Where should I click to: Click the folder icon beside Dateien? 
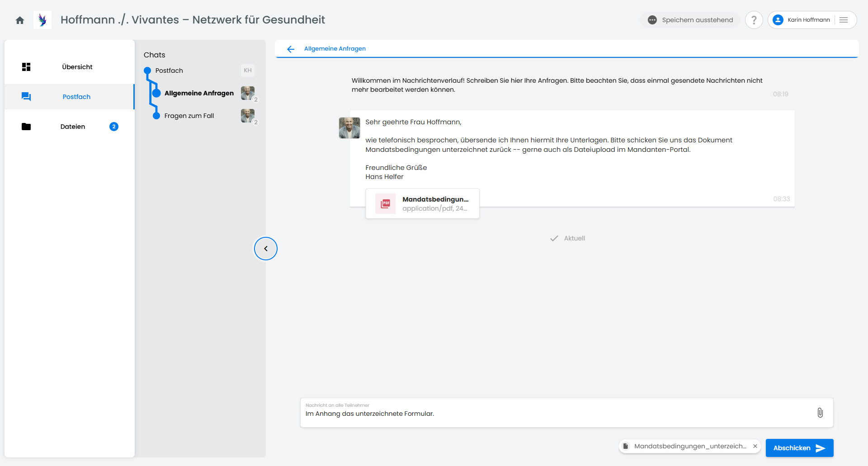[x=26, y=127]
